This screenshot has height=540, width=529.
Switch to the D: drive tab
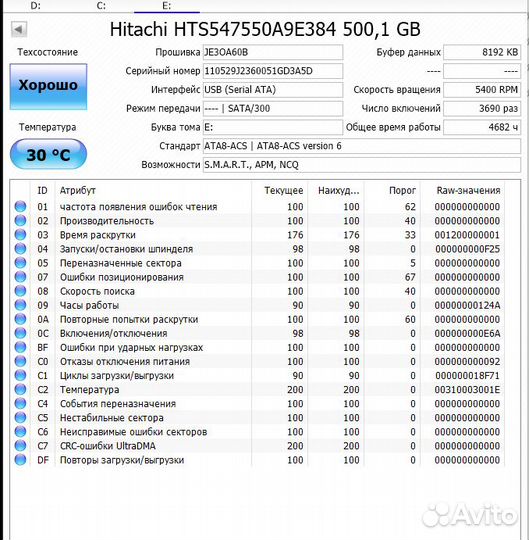tap(35, 6)
